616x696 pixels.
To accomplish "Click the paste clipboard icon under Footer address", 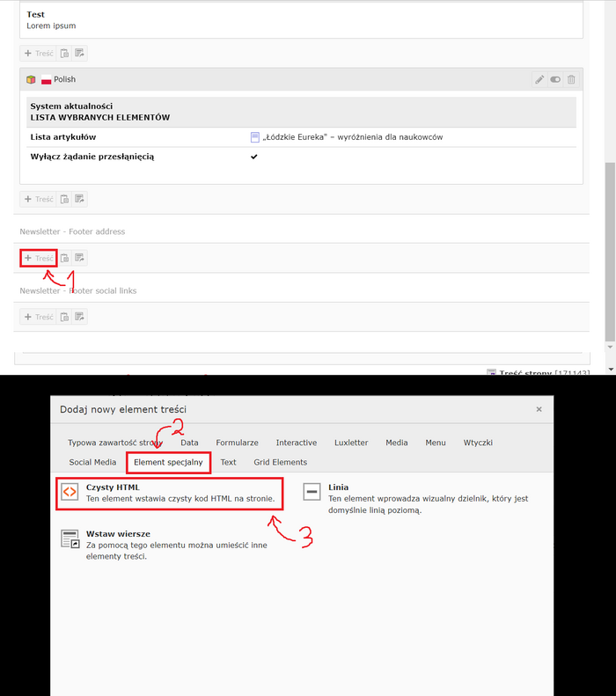I will pos(64,258).
